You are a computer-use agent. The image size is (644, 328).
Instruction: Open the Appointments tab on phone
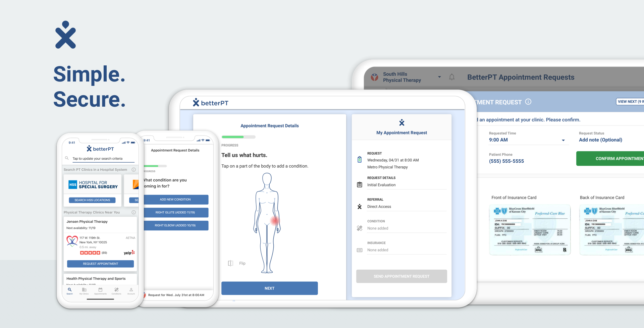point(100,291)
